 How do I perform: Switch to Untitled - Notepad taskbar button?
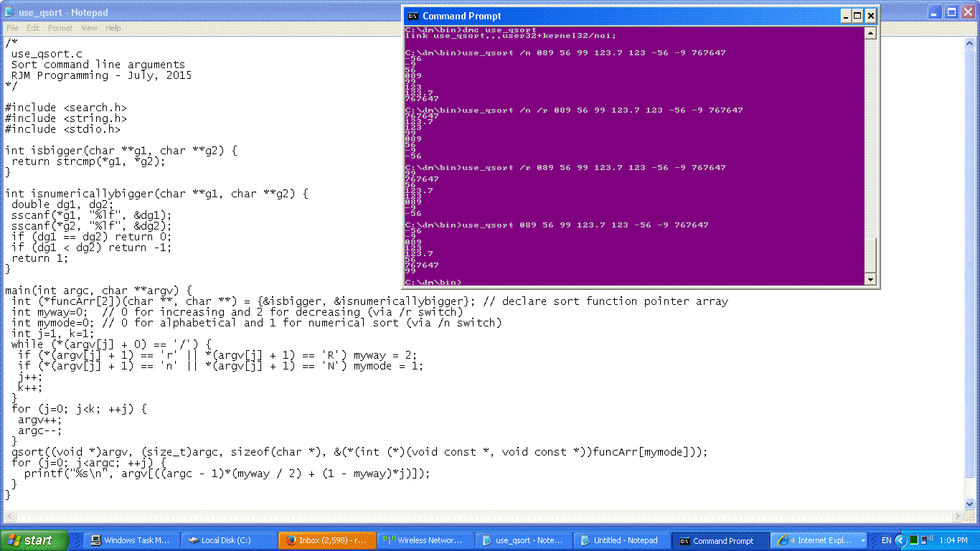point(623,540)
